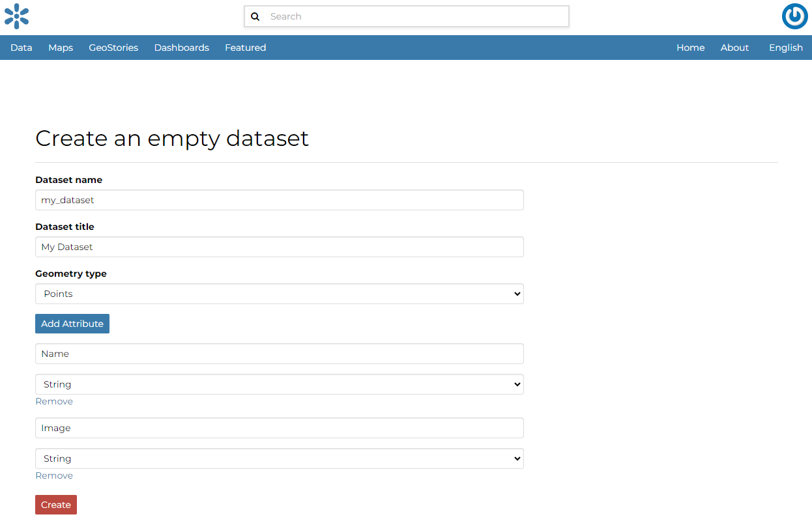Open the Data menu

21,47
